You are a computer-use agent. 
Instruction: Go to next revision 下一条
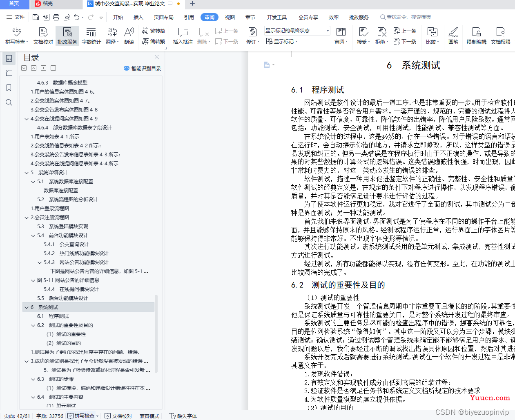click(405, 41)
